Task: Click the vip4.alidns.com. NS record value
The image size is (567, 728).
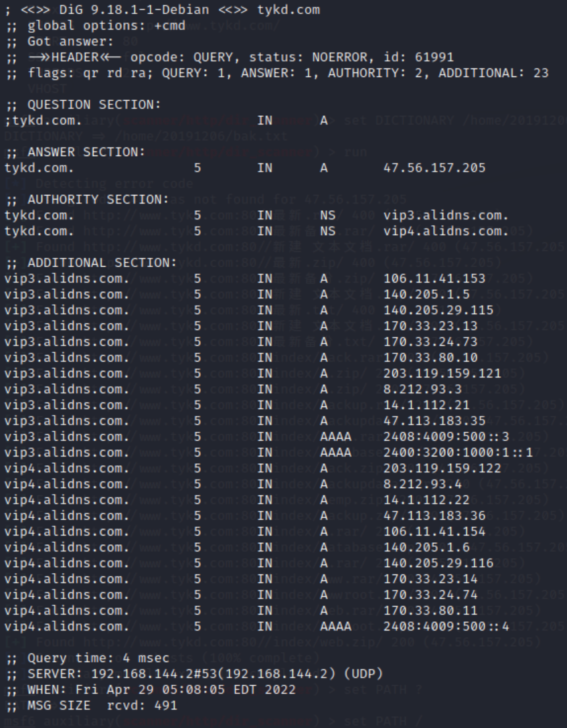Action: point(446,231)
